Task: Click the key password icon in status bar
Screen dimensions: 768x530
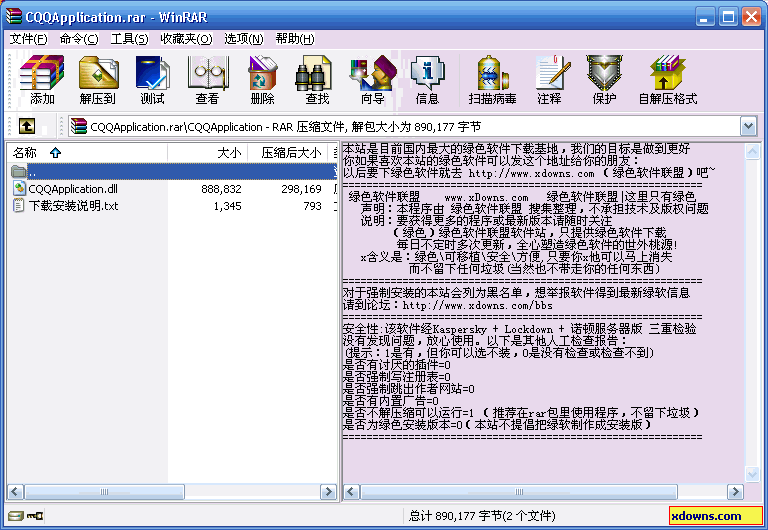Action: pyautogui.click(x=35, y=516)
